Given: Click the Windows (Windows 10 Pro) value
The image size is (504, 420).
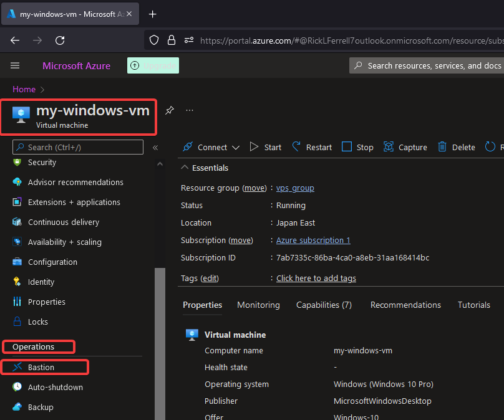Looking at the screenshot, I should (x=384, y=384).
